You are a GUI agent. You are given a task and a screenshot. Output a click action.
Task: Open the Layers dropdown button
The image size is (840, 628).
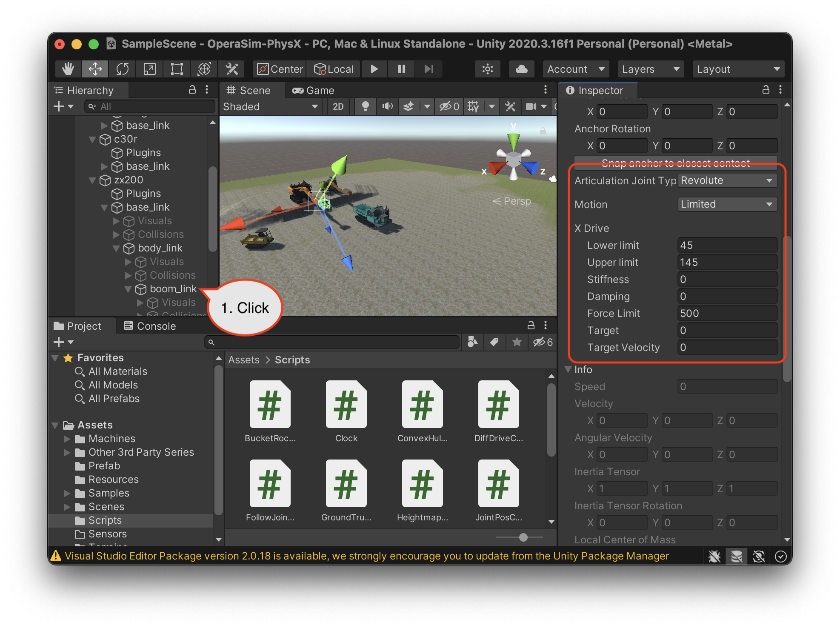point(650,69)
